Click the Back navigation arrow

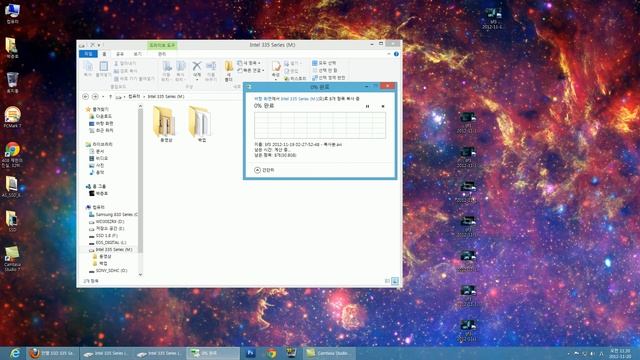pyautogui.click(x=85, y=97)
